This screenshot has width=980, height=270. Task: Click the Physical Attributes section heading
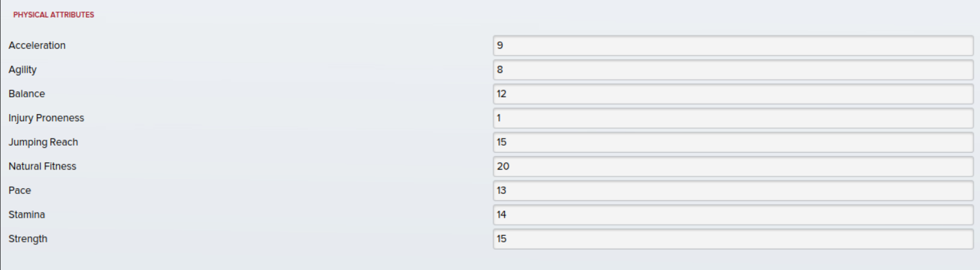pos(54,15)
